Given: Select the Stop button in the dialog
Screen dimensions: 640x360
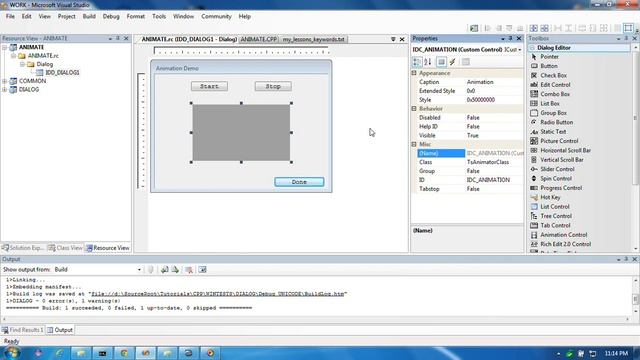Looking at the screenshot, I should click(273, 87).
